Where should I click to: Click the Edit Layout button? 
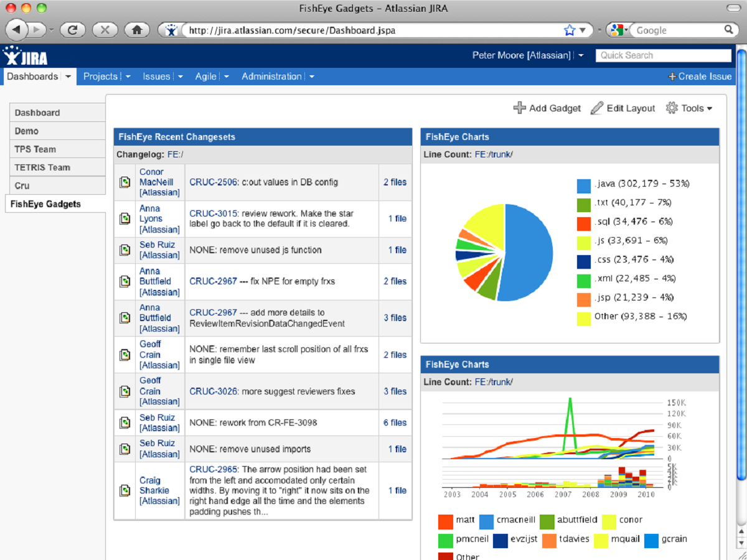[x=622, y=108]
